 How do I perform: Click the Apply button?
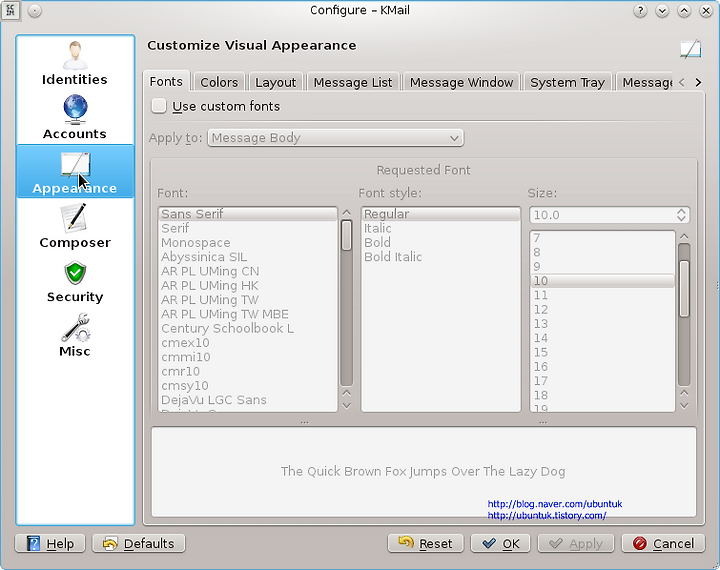pyautogui.click(x=576, y=543)
